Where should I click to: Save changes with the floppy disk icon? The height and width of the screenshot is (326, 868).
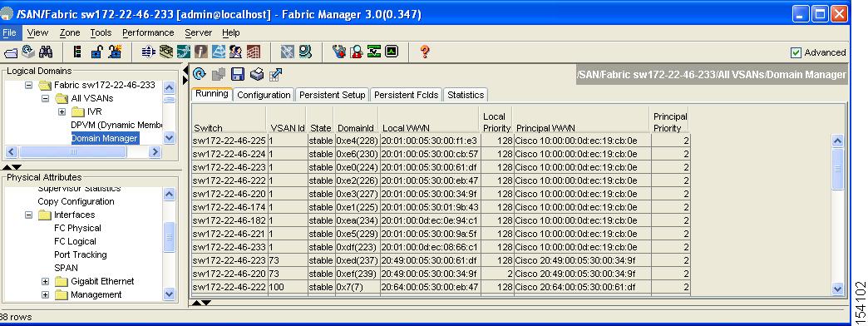[x=238, y=74]
